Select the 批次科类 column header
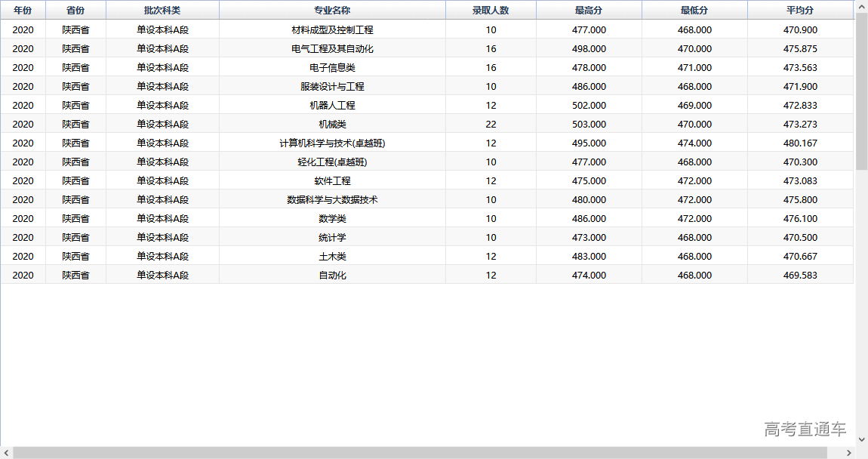 pos(162,10)
